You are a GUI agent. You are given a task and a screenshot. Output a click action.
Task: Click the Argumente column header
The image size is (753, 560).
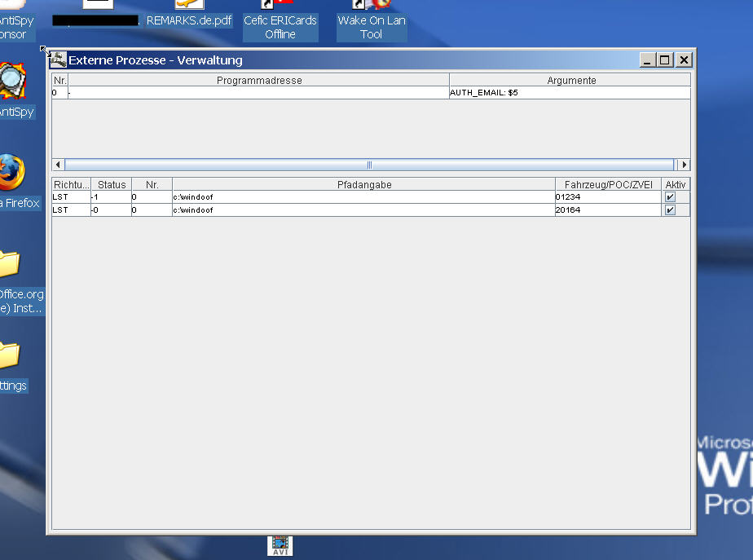pyautogui.click(x=570, y=81)
